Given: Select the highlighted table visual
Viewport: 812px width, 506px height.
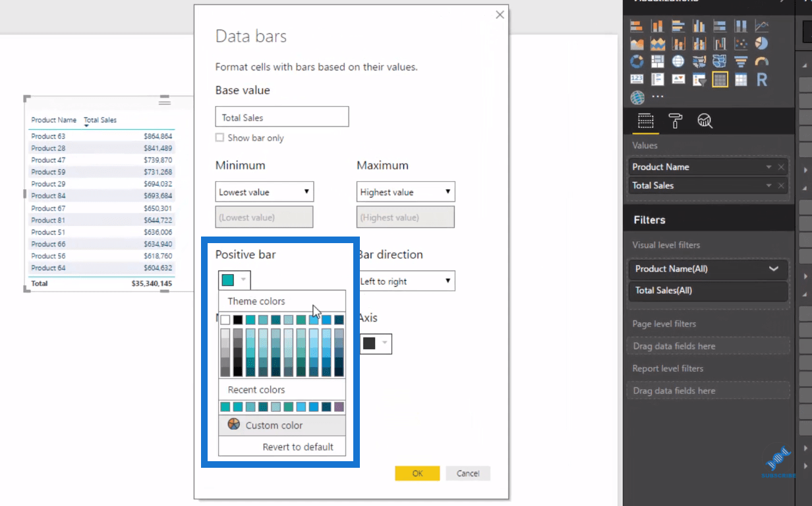Looking at the screenshot, I should tap(720, 80).
